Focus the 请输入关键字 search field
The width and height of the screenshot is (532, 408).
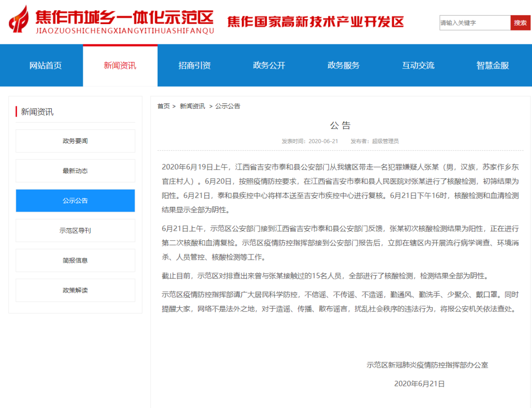[x=475, y=23]
